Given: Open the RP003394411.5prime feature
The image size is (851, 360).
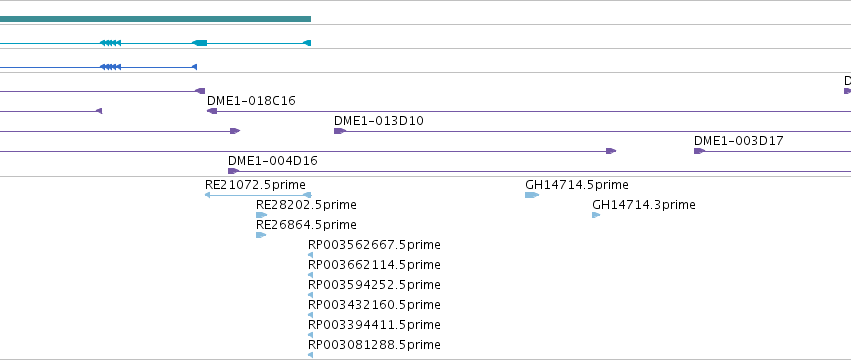Looking at the screenshot, I should pyautogui.click(x=374, y=325).
